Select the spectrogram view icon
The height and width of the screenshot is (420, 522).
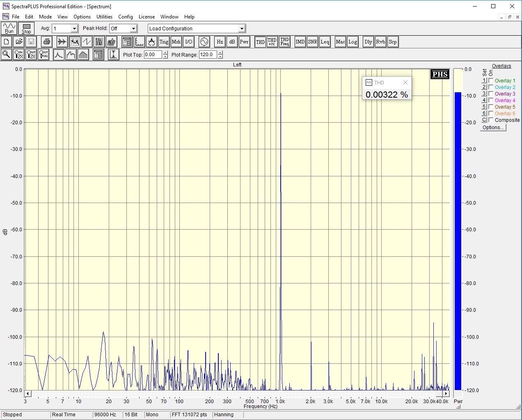pos(99,42)
